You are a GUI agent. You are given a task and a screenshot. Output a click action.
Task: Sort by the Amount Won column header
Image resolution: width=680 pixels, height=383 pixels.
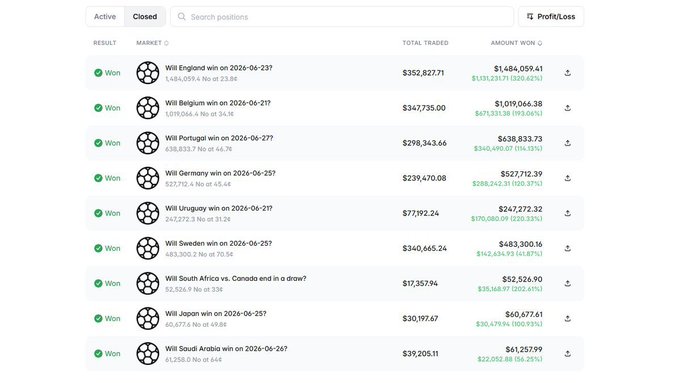point(517,43)
